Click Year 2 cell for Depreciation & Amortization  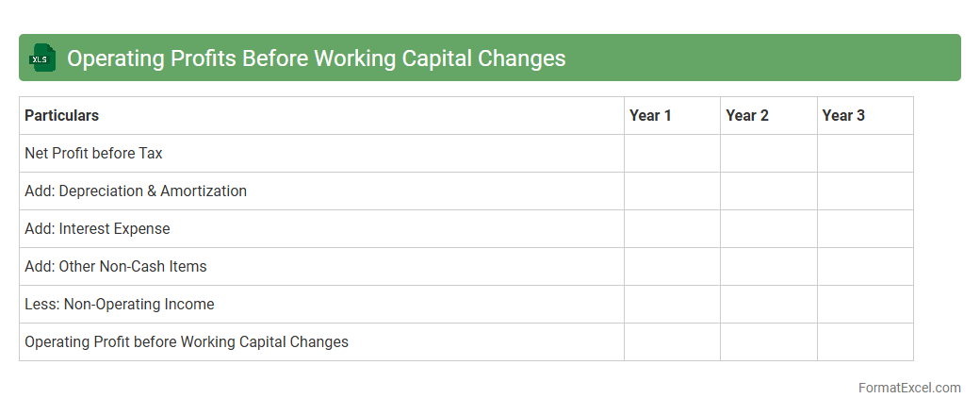tap(768, 191)
